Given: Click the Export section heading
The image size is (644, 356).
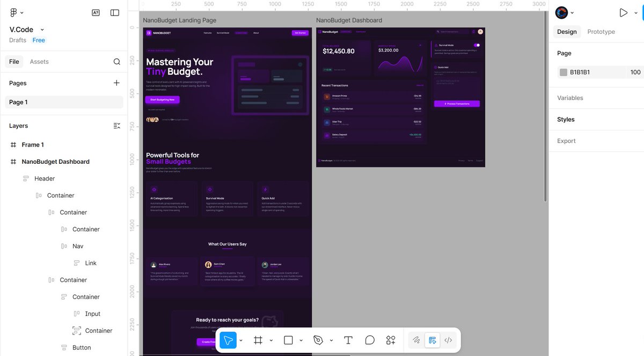Looking at the screenshot, I should [566, 141].
